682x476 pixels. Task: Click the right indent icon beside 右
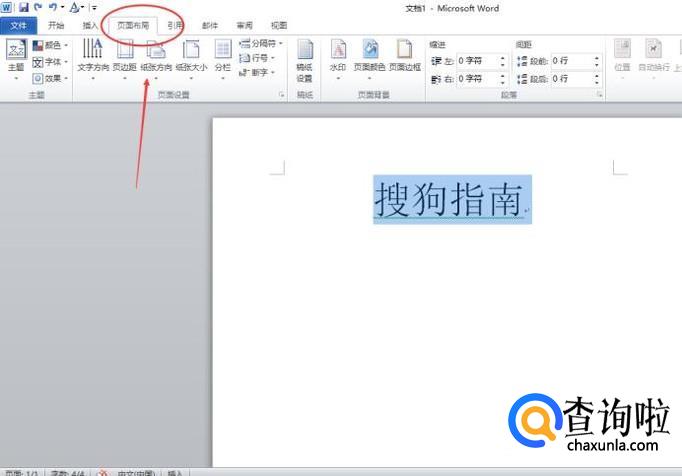point(436,79)
